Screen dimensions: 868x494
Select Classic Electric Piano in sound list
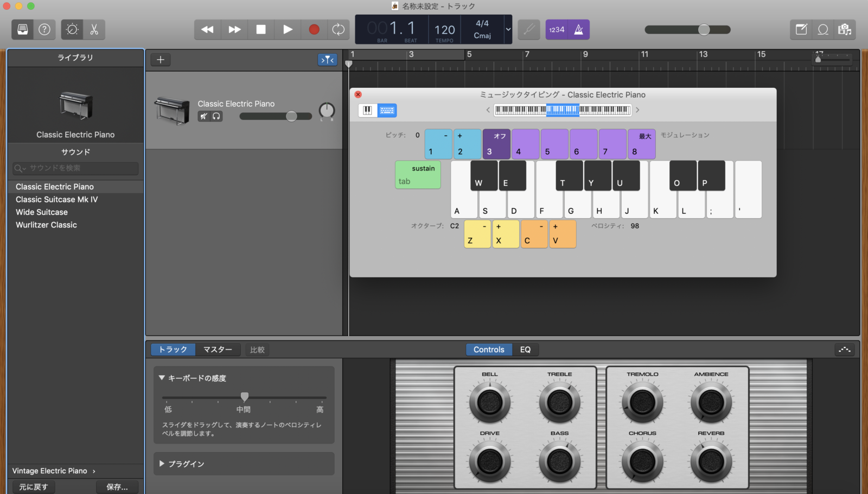pyautogui.click(x=75, y=187)
